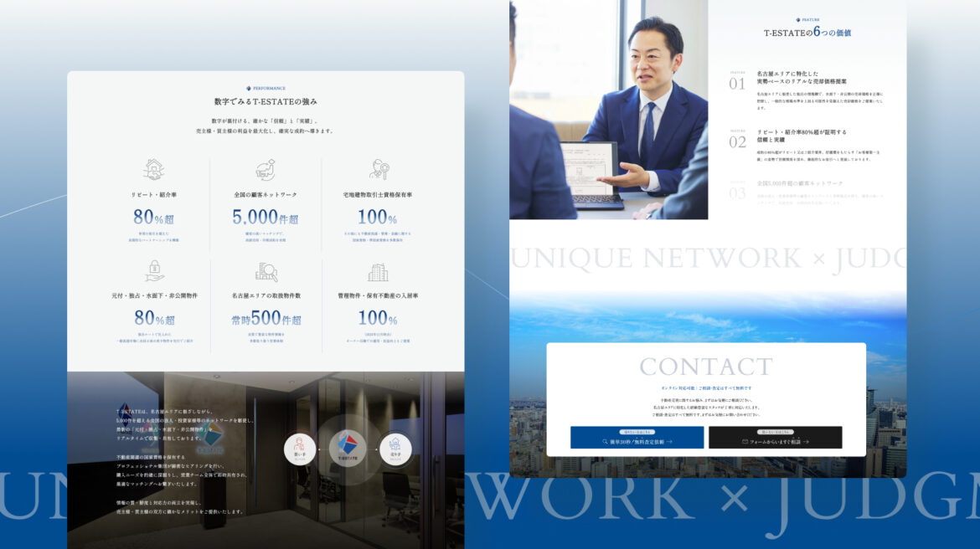Click the 5,000件超 network statistic
Viewport: 980px width, 549px height.
click(266, 218)
